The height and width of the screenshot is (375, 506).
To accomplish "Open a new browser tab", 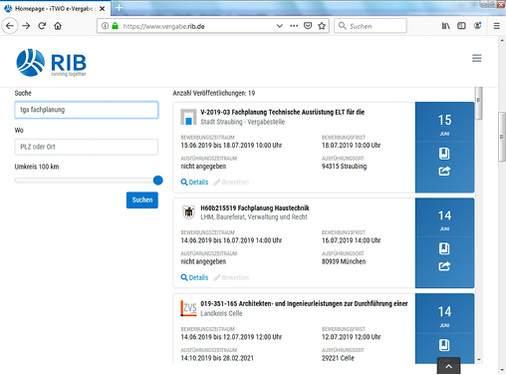I will click(x=119, y=8).
